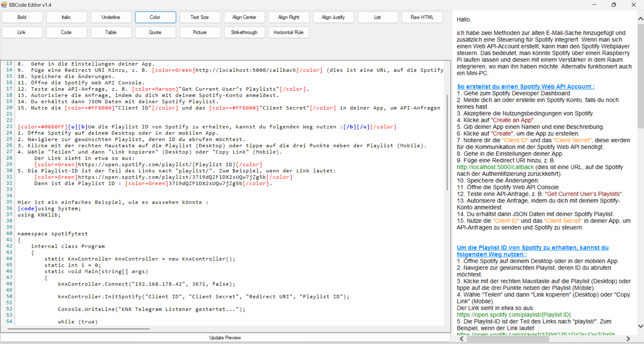
Task: Click the 'Hallo,' greeting in preview
Action: point(464,19)
